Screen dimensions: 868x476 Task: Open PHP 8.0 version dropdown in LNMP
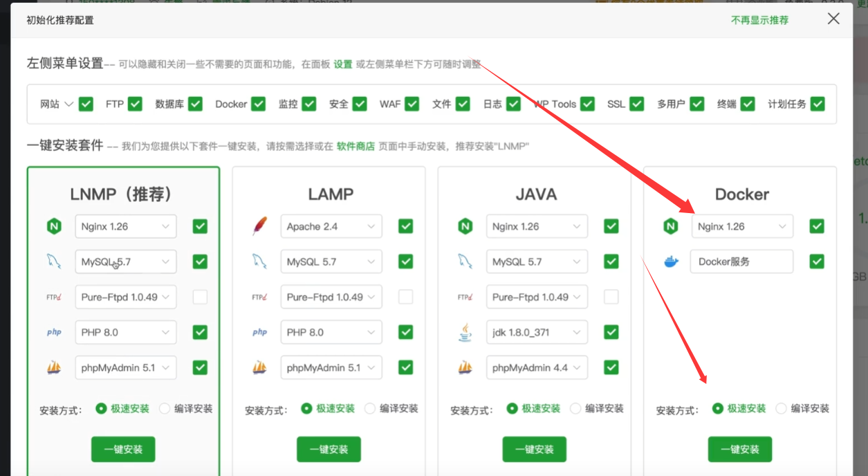126,332
